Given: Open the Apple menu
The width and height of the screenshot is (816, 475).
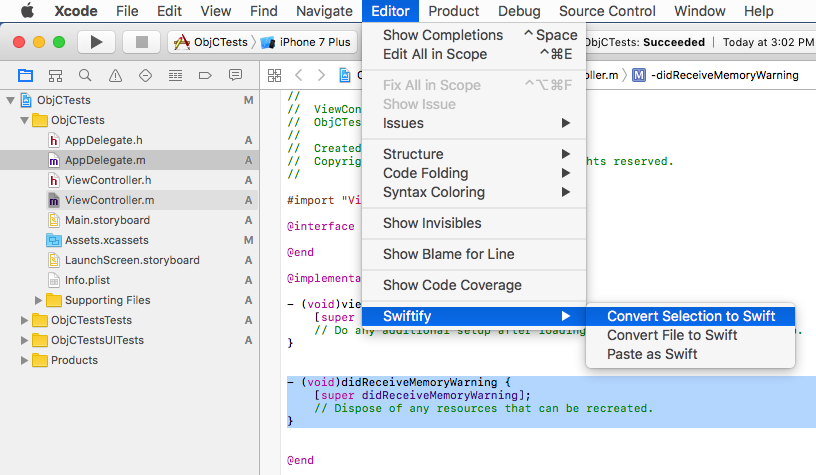Looking at the screenshot, I should click(x=28, y=11).
